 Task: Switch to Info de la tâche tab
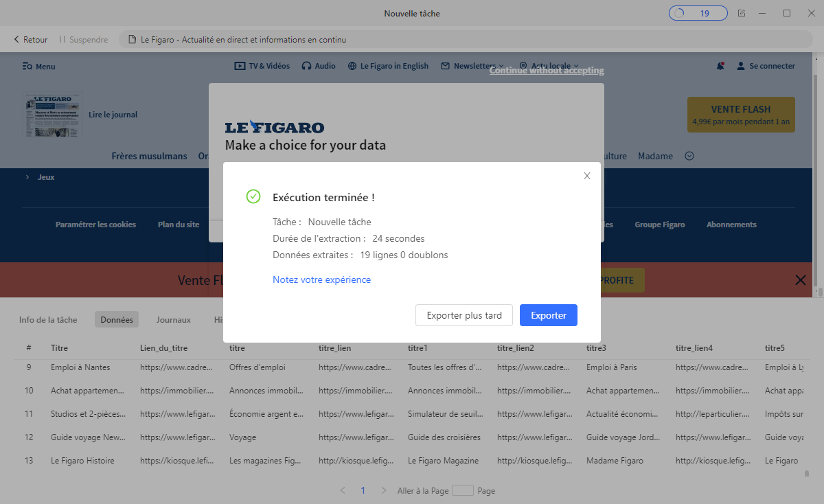pyautogui.click(x=48, y=319)
